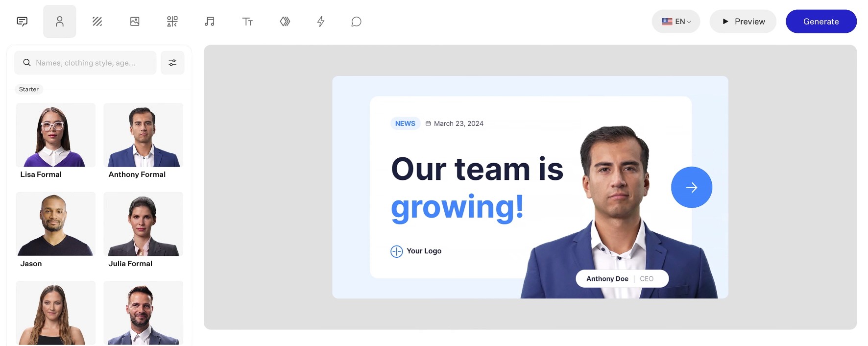
Task: Open the script/captions panel icon
Action: coord(22,22)
